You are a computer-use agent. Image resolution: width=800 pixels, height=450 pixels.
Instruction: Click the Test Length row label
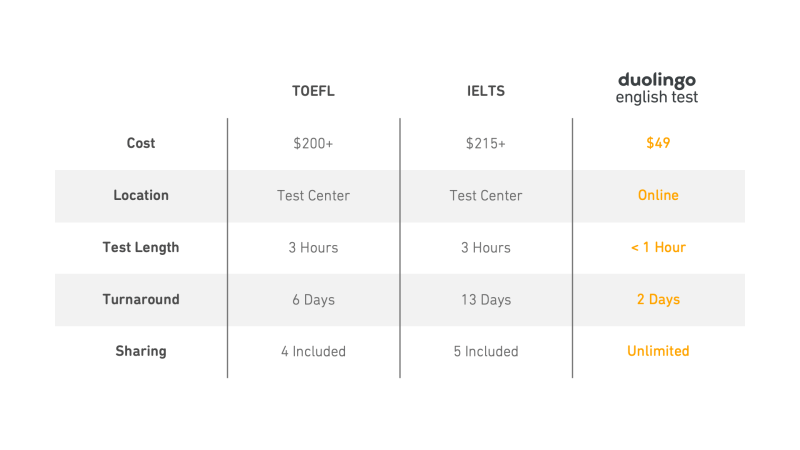click(141, 247)
